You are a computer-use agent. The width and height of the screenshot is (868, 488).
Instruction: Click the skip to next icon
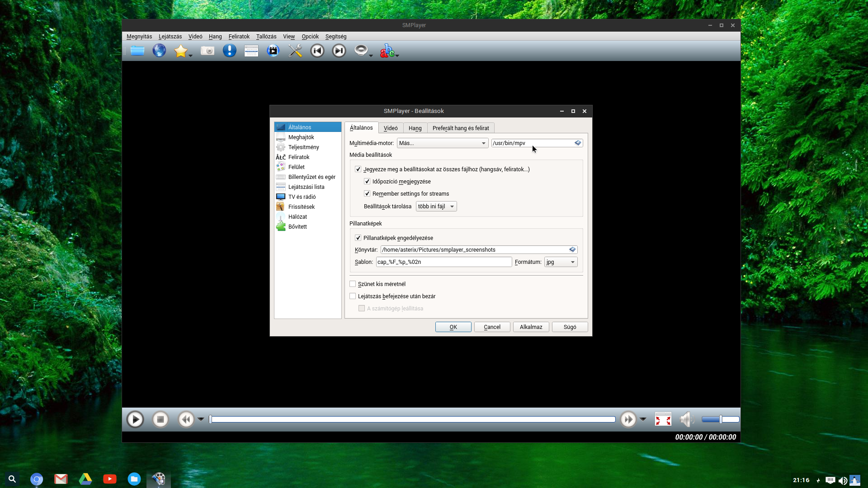(339, 51)
